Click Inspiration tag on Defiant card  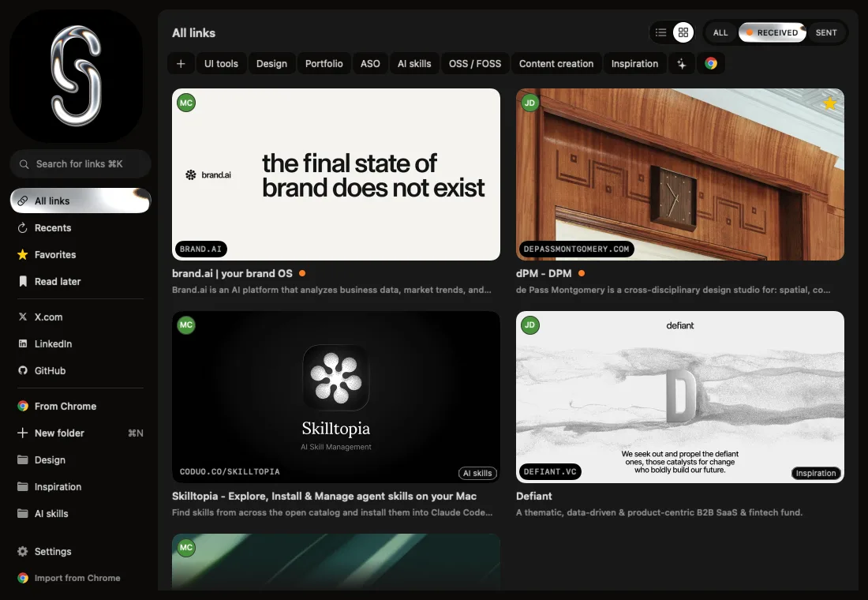point(815,473)
